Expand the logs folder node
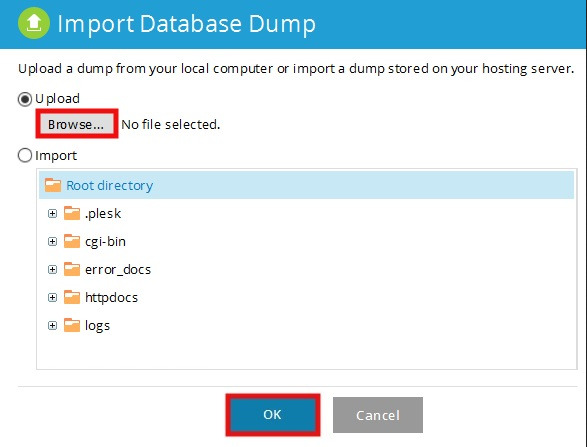 coord(52,326)
